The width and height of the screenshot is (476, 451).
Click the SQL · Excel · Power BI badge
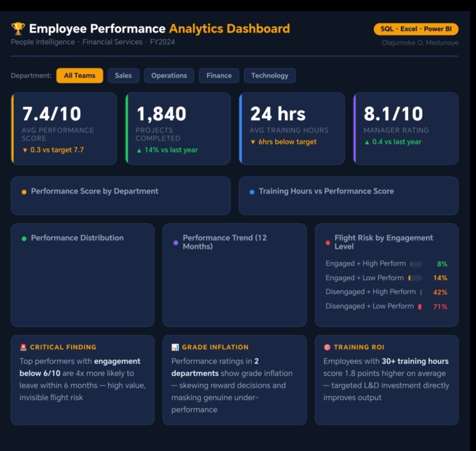click(x=416, y=29)
